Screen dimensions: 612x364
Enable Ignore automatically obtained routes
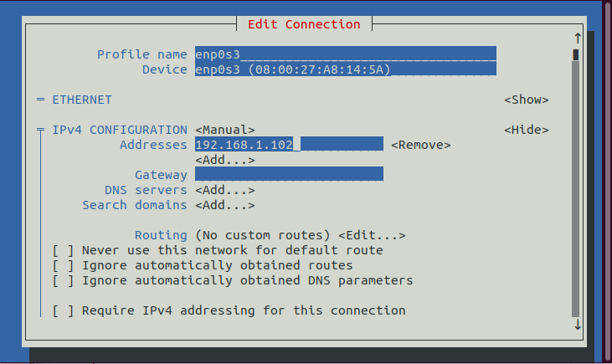tap(63, 265)
